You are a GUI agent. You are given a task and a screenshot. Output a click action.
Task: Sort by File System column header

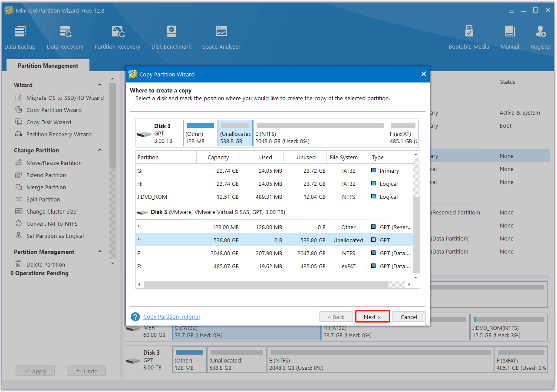348,157
